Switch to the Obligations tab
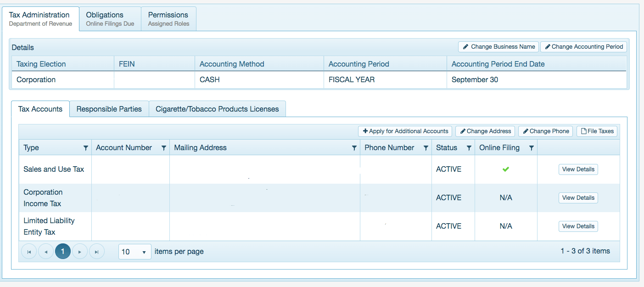This screenshot has width=644, height=287. (x=110, y=19)
